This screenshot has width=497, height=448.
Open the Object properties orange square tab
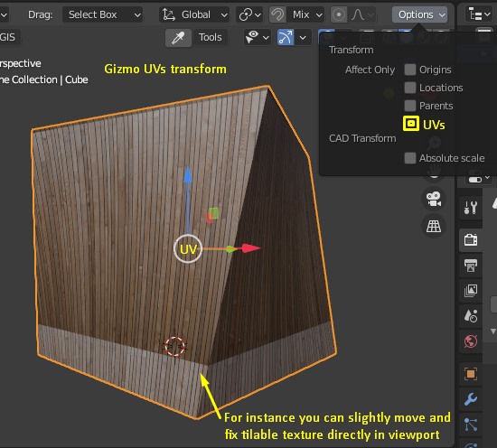coord(471,374)
